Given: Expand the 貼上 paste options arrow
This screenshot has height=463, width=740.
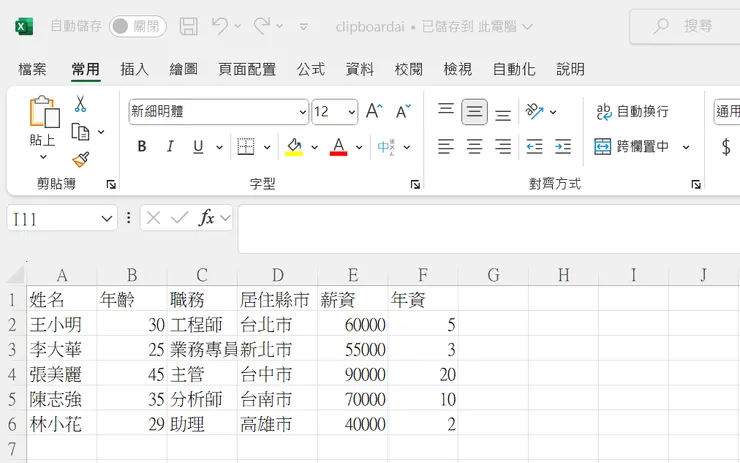Looking at the screenshot, I should pyautogui.click(x=43, y=157).
